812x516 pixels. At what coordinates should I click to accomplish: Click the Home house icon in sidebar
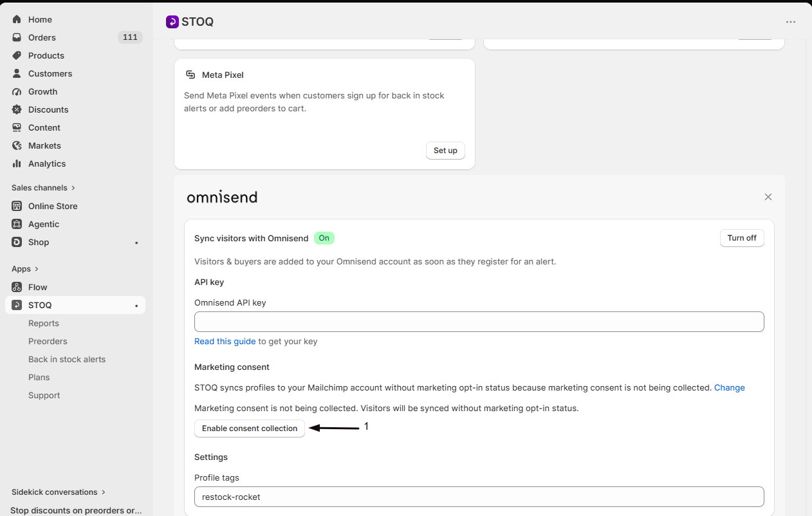pos(17,19)
